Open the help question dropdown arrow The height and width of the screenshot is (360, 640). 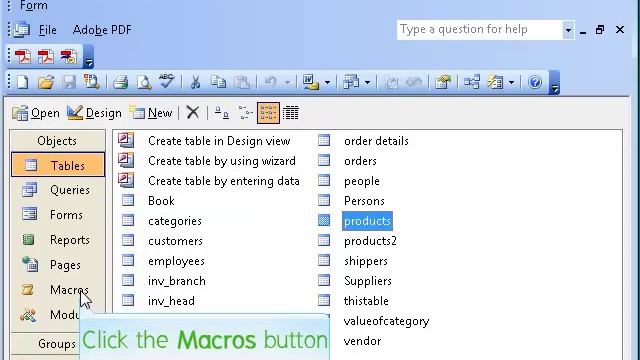coord(568,30)
